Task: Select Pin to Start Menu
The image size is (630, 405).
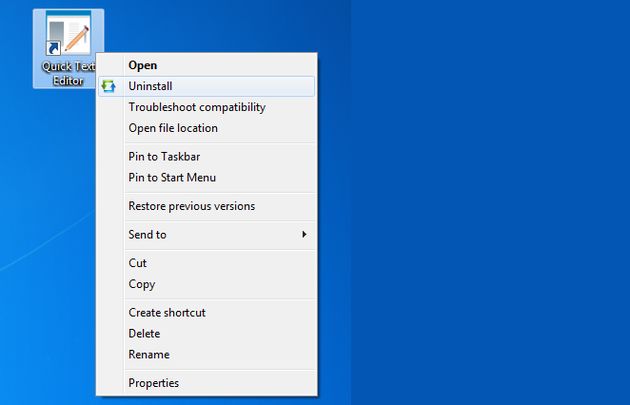Action: 206,178
